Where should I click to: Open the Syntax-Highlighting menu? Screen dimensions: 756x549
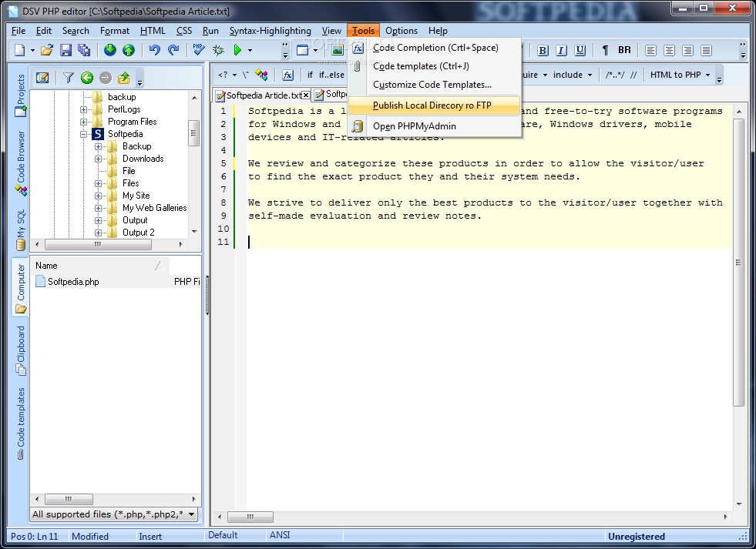pyautogui.click(x=270, y=31)
